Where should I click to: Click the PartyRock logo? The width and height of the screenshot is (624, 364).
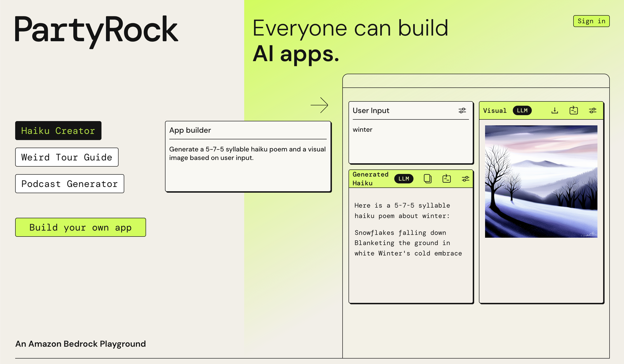(x=96, y=31)
